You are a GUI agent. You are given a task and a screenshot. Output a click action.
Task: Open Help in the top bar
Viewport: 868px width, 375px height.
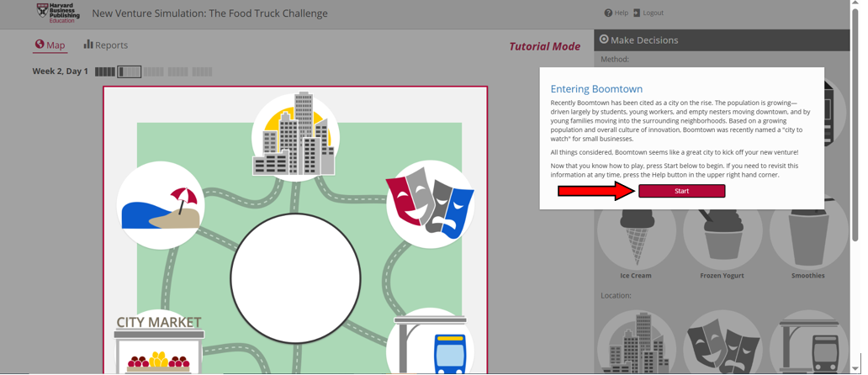point(616,13)
